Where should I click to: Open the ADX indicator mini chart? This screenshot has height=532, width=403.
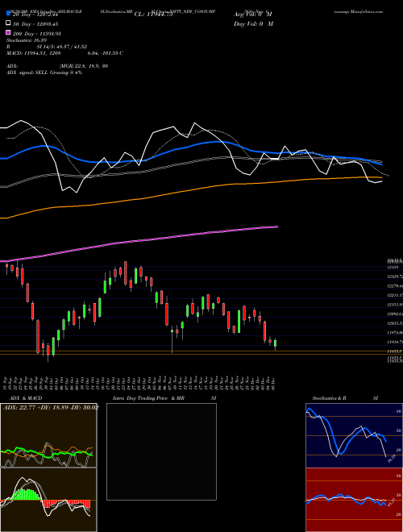point(48,435)
